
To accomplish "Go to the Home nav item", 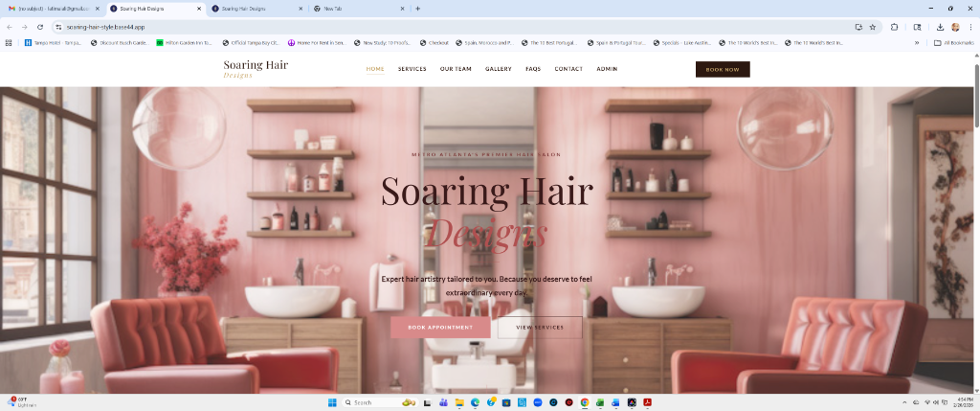I will click(375, 69).
